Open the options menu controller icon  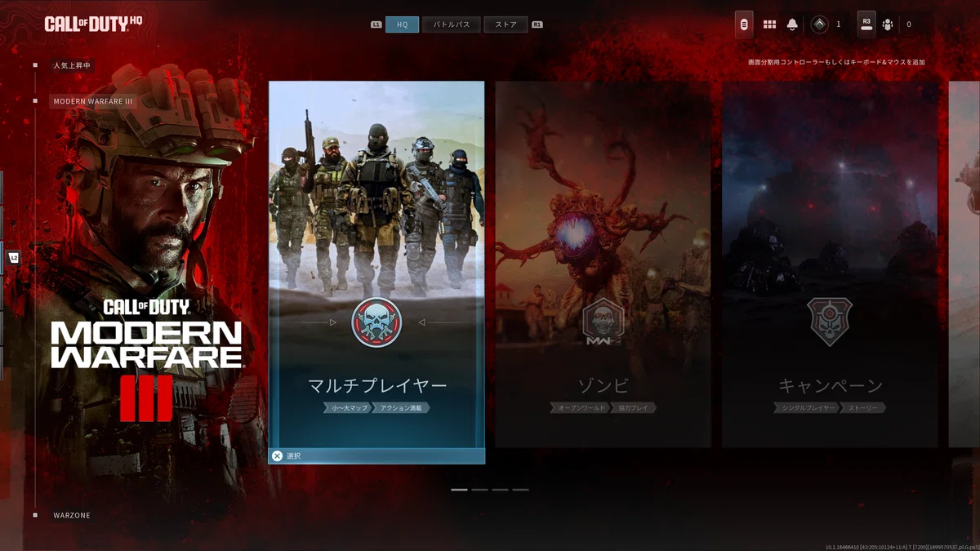[744, 24]
